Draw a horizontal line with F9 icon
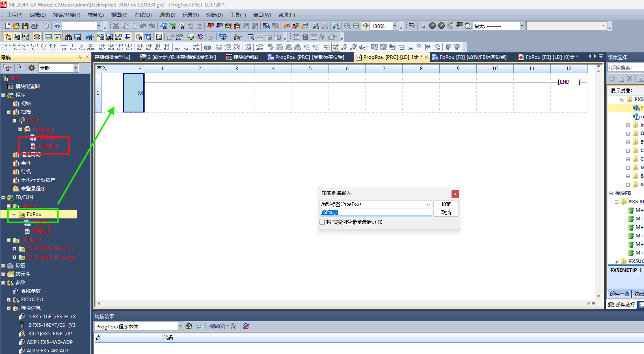 (64, 47)
